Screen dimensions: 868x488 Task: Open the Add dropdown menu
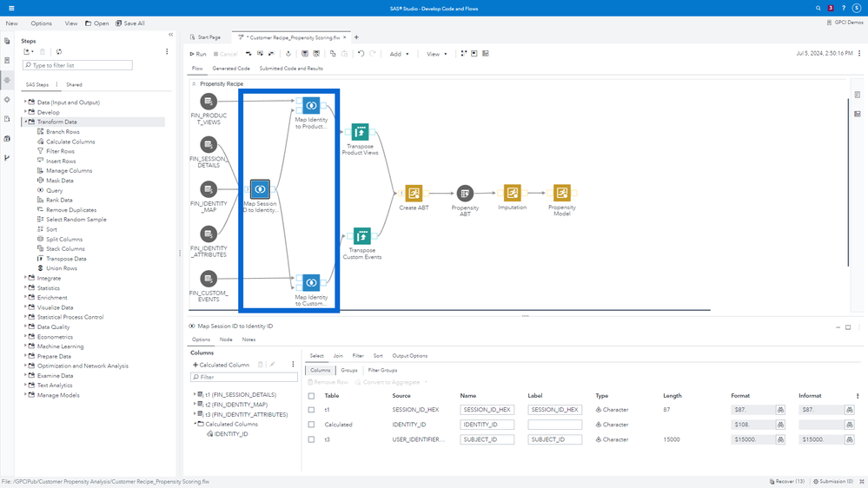[399, 54]
